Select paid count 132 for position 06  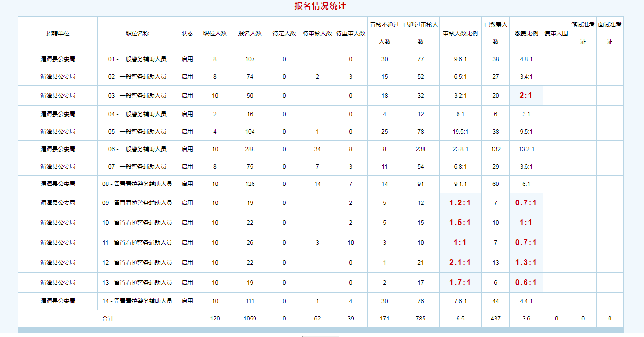pos(495,149)
